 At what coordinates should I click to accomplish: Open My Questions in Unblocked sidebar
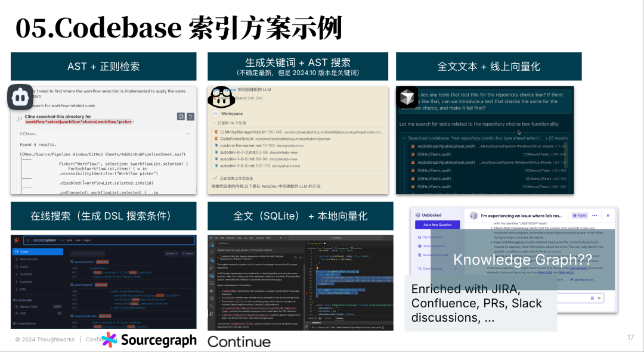coord(430,237)
